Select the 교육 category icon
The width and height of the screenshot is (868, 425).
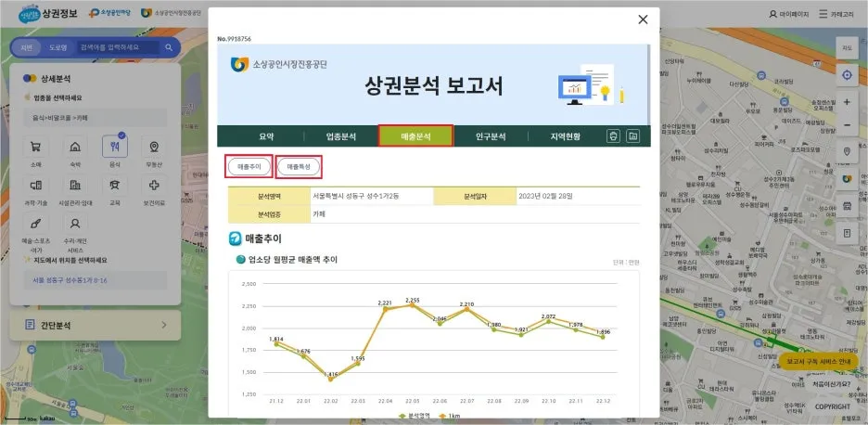click(115, 185)
